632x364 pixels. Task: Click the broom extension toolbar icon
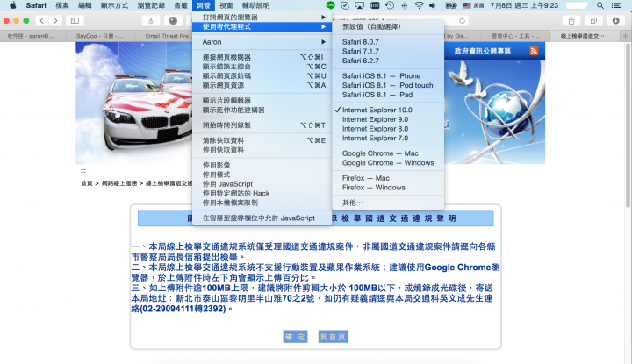click(x=151, y=20)
